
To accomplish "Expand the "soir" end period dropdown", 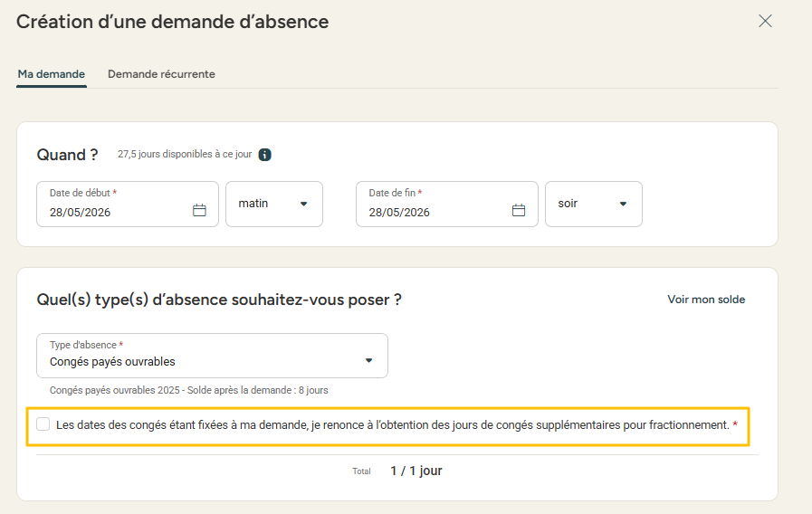I will click(593, 204).
